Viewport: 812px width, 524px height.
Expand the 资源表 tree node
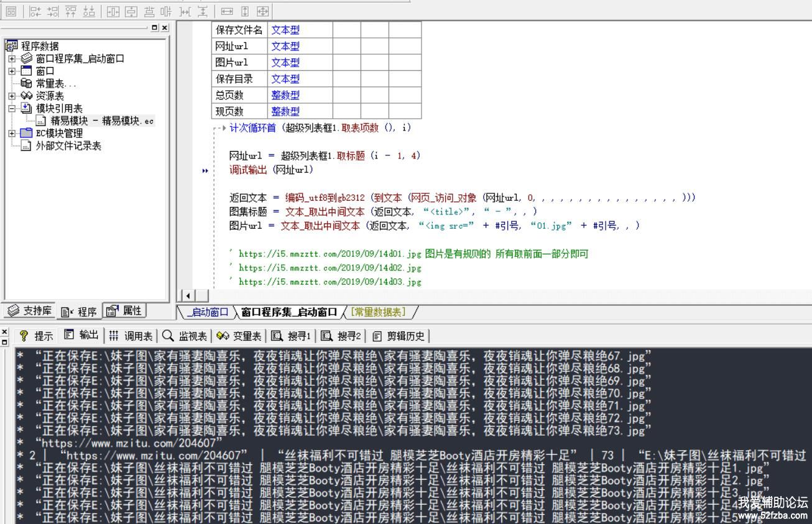click(12, 96)
